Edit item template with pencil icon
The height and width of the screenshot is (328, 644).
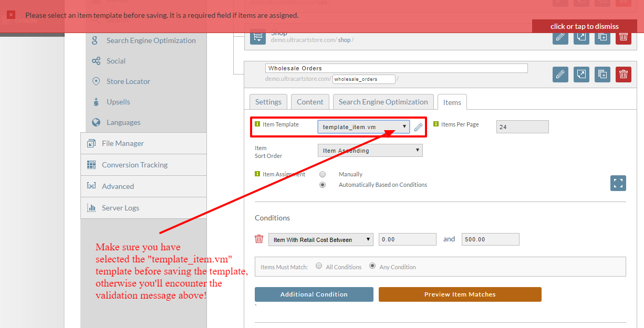click(419, 126)
